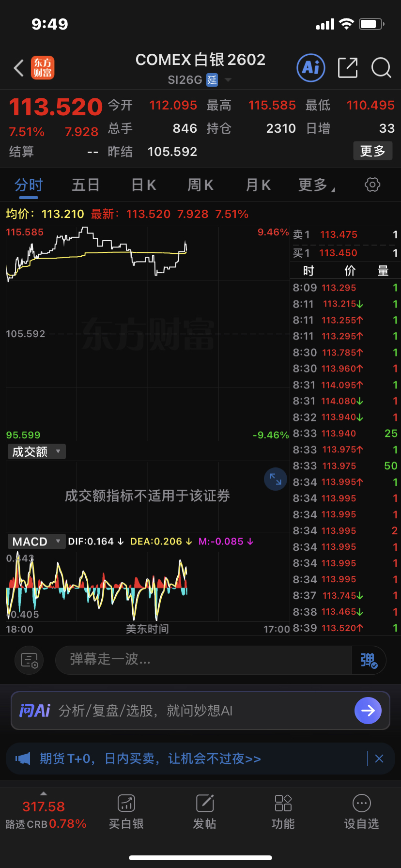Open chart settings gear icon
This screenshot has height=868, width=401.
coord(372,185)
